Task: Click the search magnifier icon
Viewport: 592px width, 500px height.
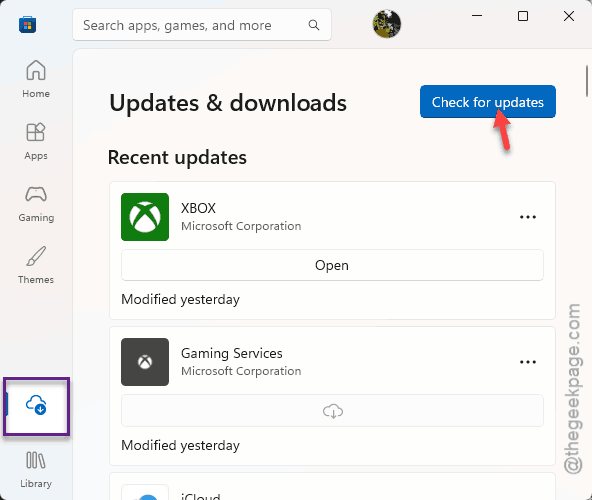Action: click(314, 25)
